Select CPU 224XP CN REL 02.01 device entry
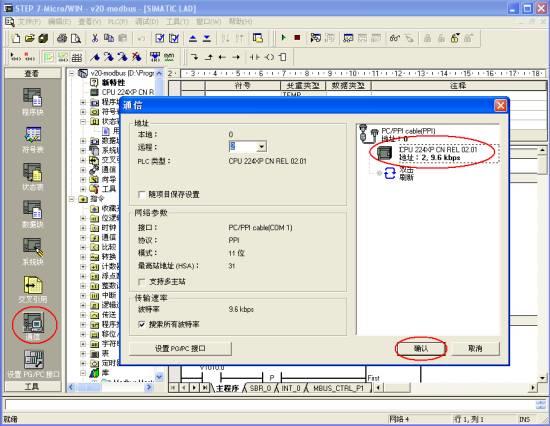Image resolution: width=550 pixels, height=426 pixels. tap(438, 154)
